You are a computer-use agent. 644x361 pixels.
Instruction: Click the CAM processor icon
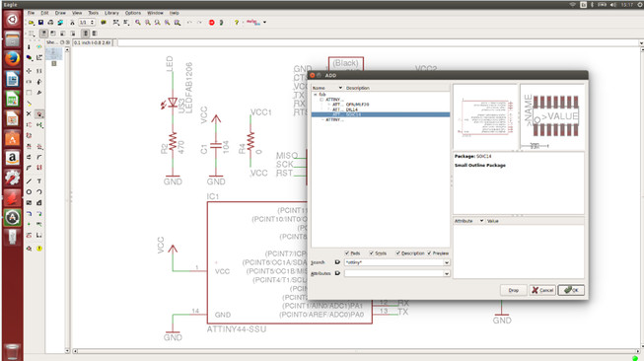60,22
